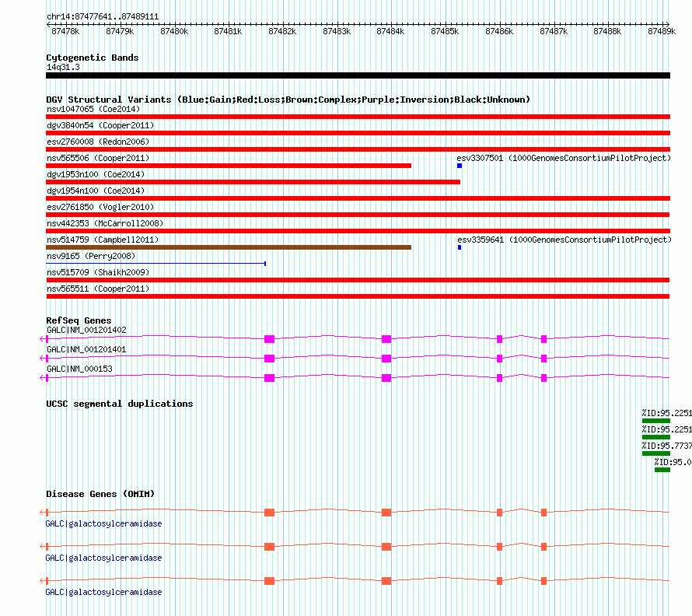Click the red loss bar under nsv1047065

[x=358, y=117]
